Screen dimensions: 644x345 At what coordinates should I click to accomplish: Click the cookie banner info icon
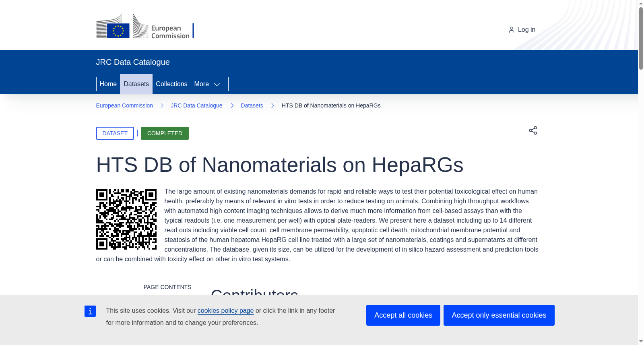coord(90,311)
